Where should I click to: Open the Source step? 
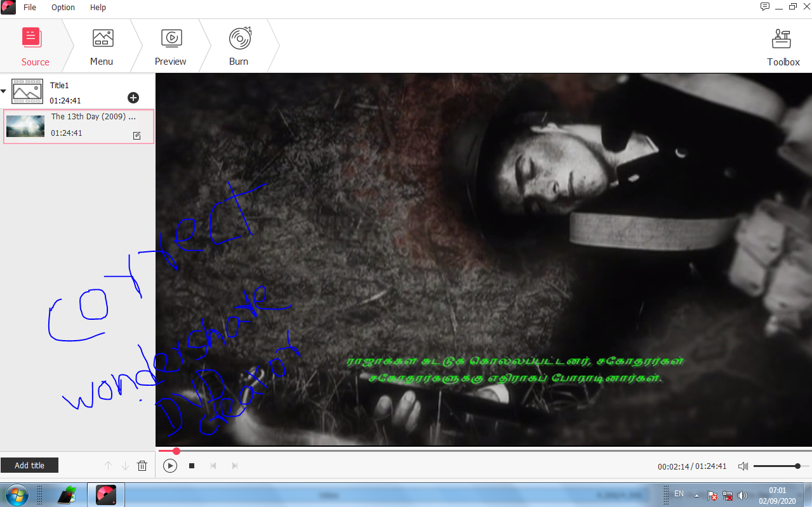[x=35, y=46]
